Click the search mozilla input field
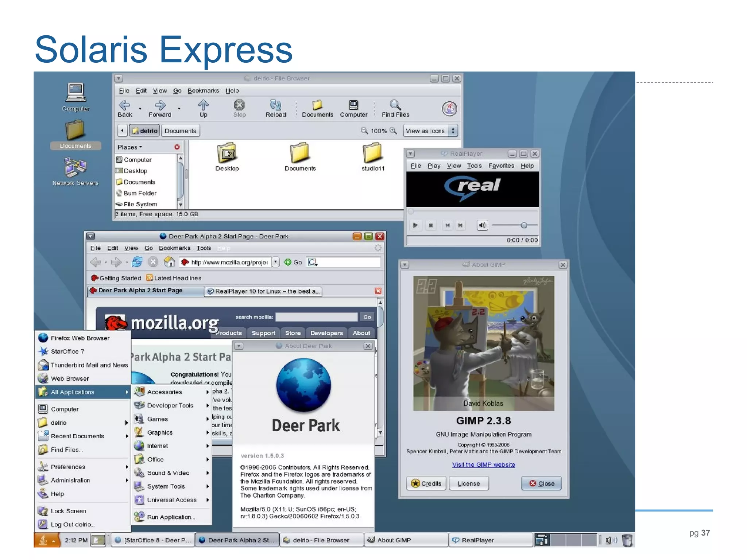This screenshot has height=560, width=747. (316, 317)
